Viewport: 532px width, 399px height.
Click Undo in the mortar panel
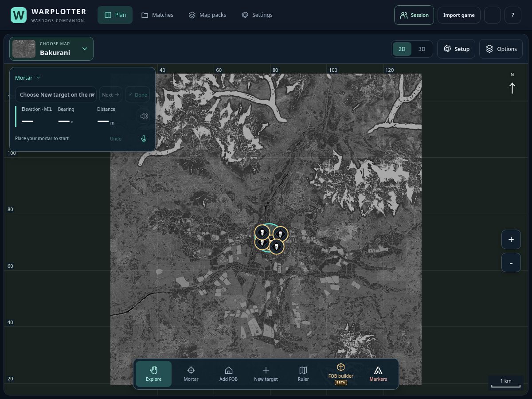coord(116,139)
